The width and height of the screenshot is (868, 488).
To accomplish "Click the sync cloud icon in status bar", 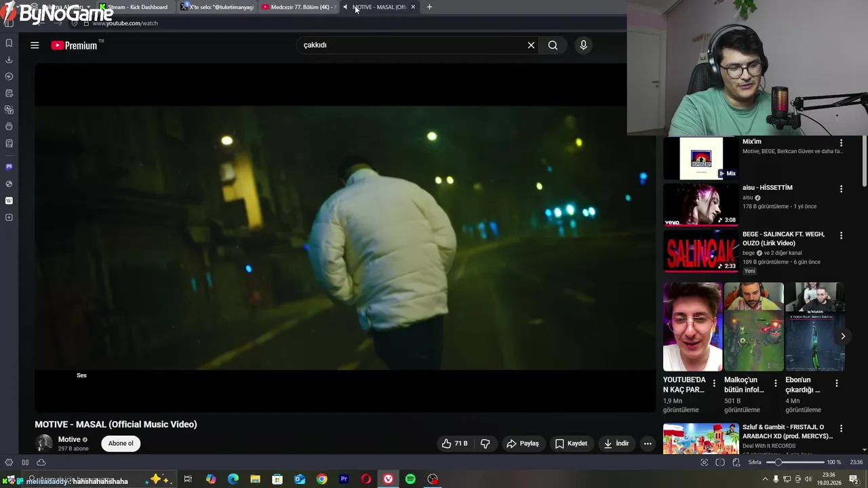I will pos(41,462).
